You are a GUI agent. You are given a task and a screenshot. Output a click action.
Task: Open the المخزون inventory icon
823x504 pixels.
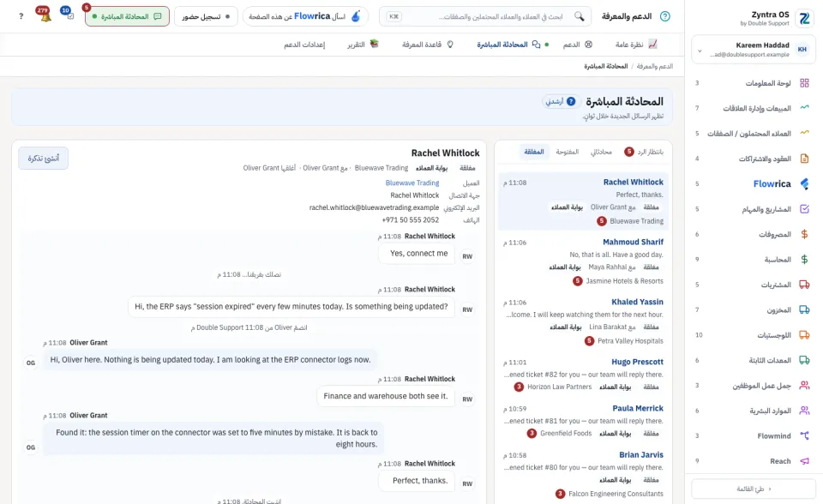click(804, 309)
